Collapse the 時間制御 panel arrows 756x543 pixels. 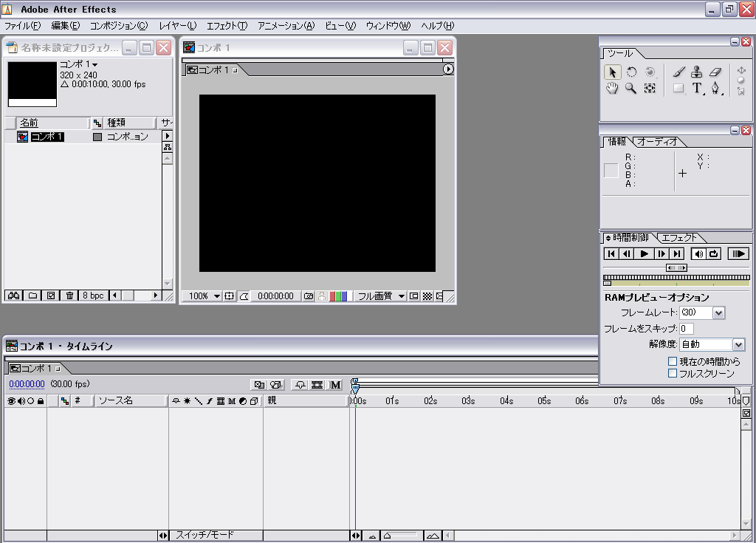point(608,238)
